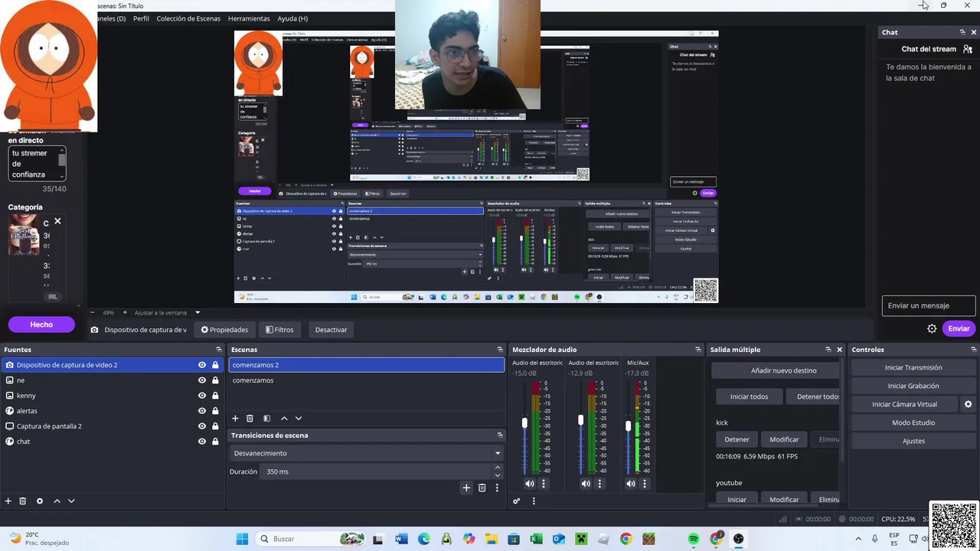Open Propiedades of the selected source
The height and width of the screenshot is (551, 980).
(x=224, y=330)
